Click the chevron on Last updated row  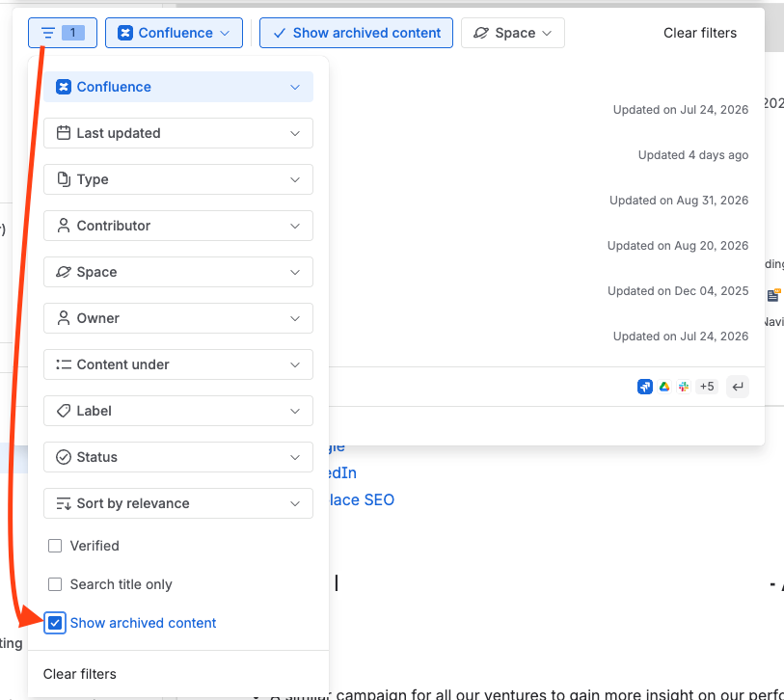(x=295, y=133)
